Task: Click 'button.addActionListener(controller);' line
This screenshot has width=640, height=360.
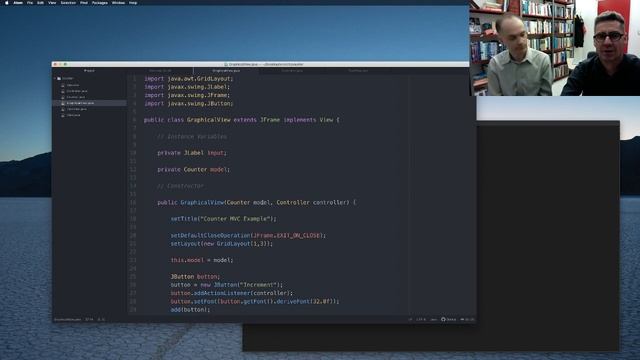Action: [x=231, y=293]
